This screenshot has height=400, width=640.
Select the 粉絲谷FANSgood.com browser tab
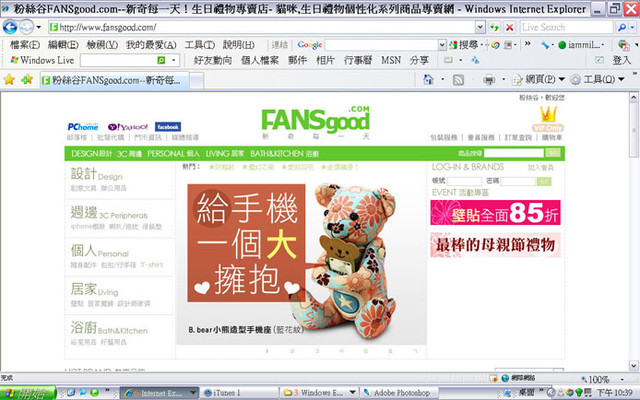coord(114,80)
